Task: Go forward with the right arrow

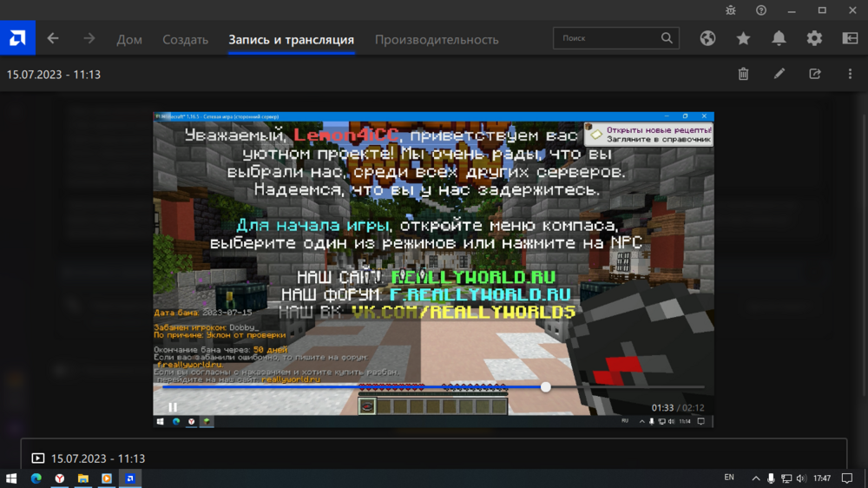Action: [x=89, y=38]
